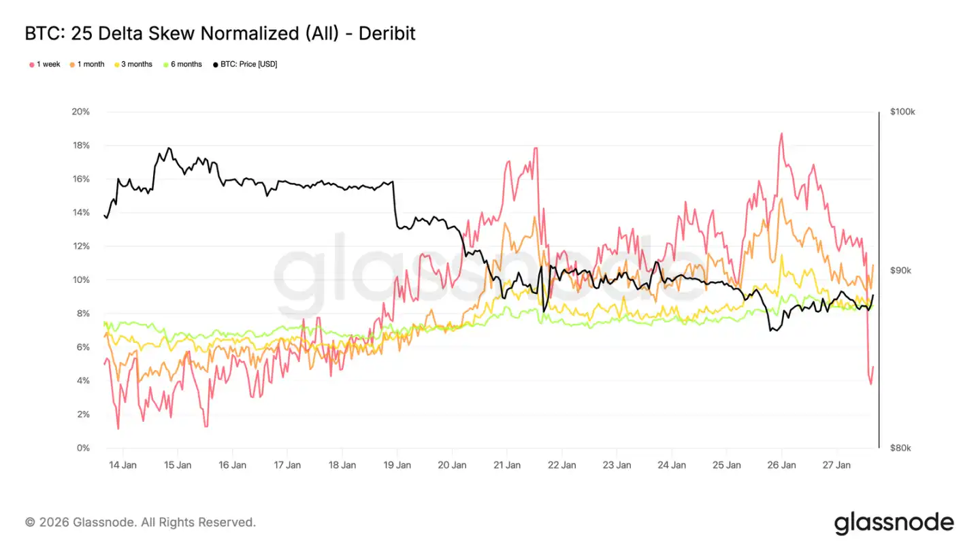Click the "14 Jan" x-axis date label

click(x=123, y=465)
